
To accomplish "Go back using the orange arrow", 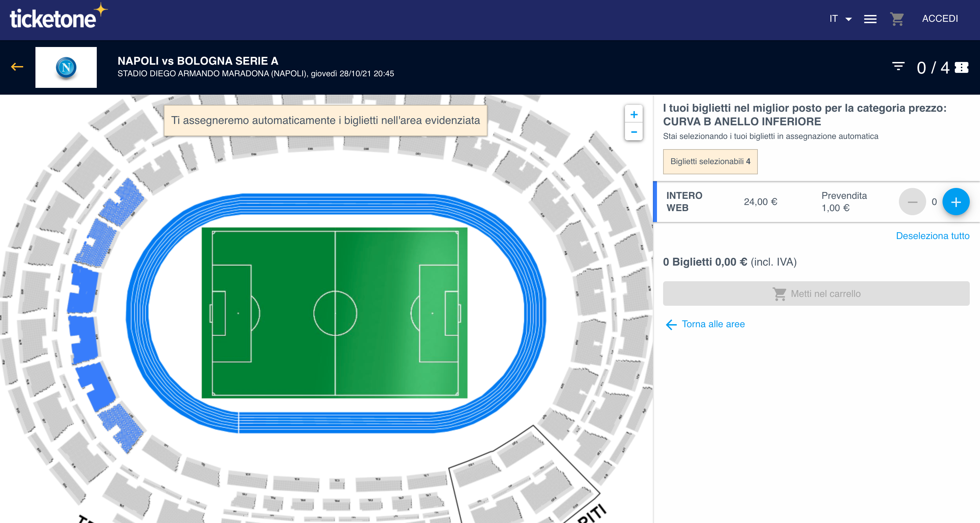I will [x=17, y=67].
